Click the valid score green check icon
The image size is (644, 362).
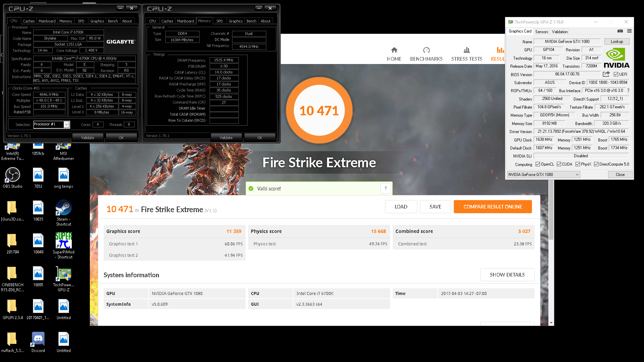coord(251,188)
